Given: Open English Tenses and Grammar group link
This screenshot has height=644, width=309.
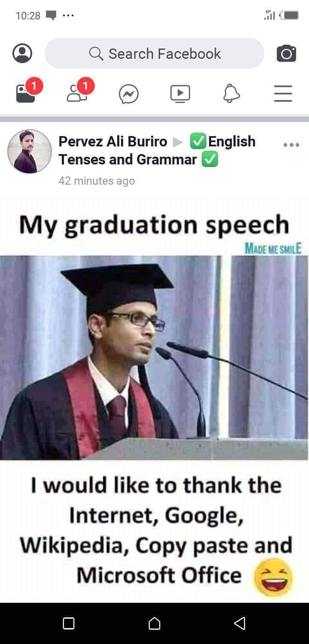Looking at the screenshot, I should coord(157,150).
